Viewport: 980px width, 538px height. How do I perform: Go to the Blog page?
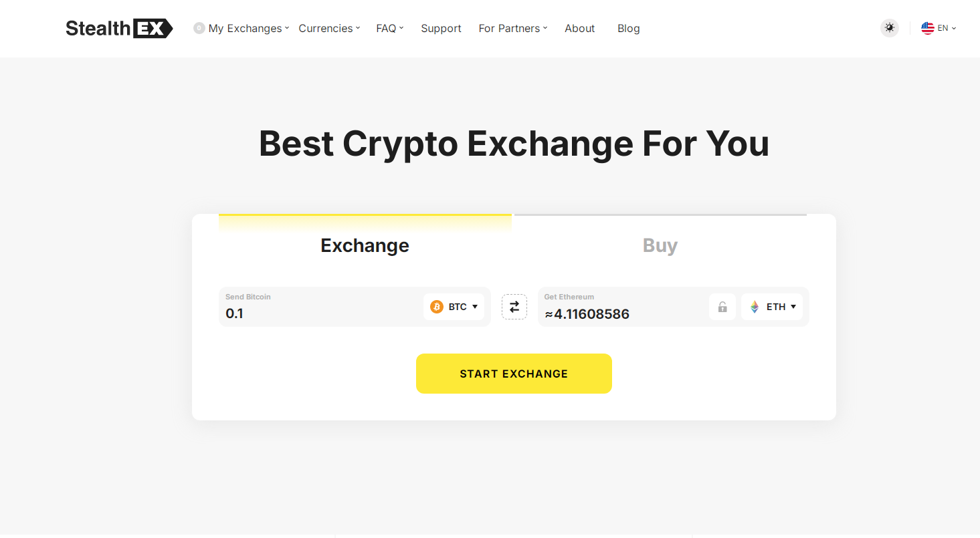[x=629, y=28]
